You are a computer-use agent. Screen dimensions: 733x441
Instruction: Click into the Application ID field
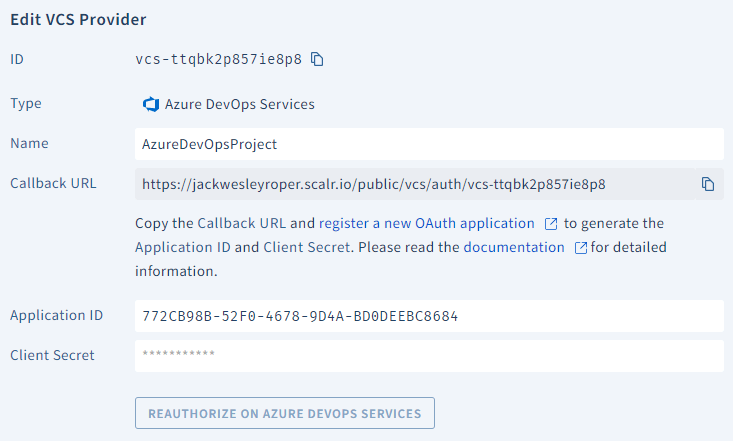(x=429, y=316)
